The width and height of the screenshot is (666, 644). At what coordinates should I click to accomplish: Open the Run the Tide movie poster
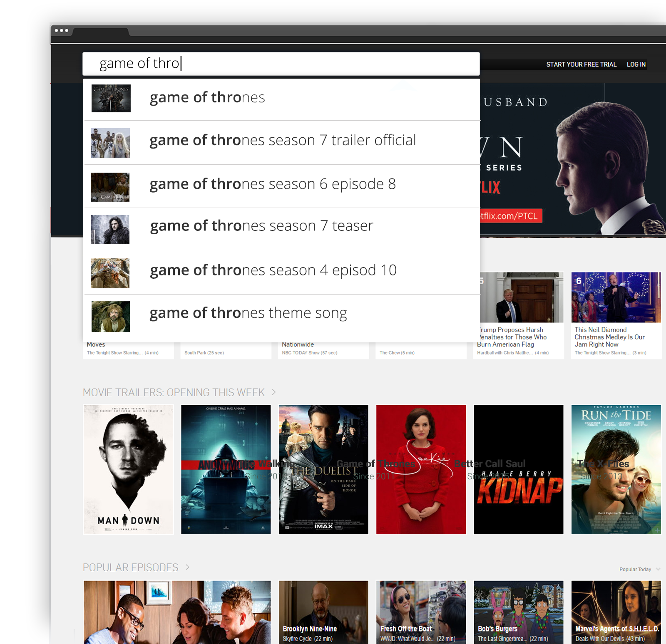click(616, 470)
